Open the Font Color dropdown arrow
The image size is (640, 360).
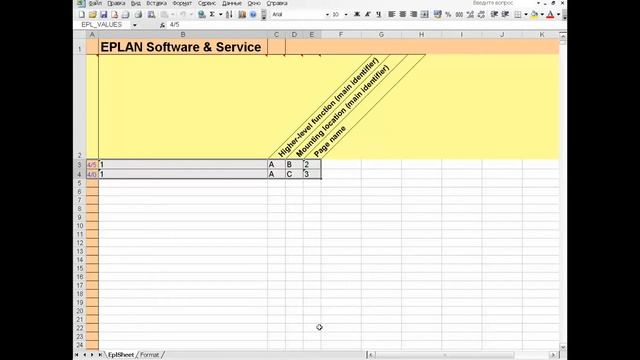coord(558,15)
